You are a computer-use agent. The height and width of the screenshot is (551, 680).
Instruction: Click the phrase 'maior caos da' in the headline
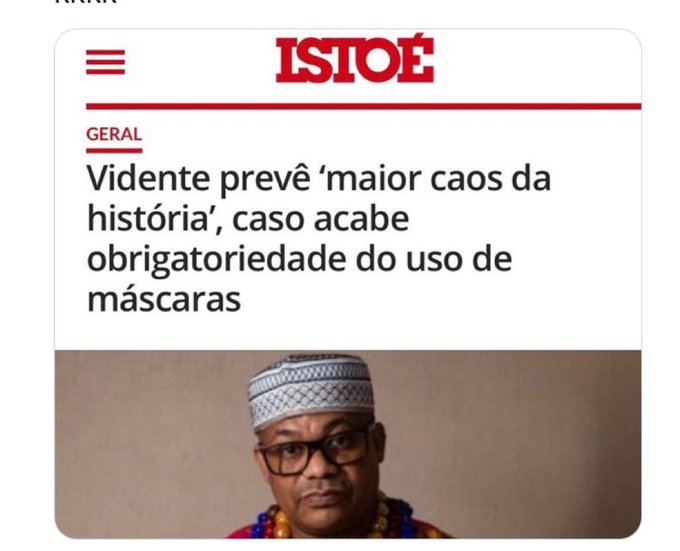[437, 179]
